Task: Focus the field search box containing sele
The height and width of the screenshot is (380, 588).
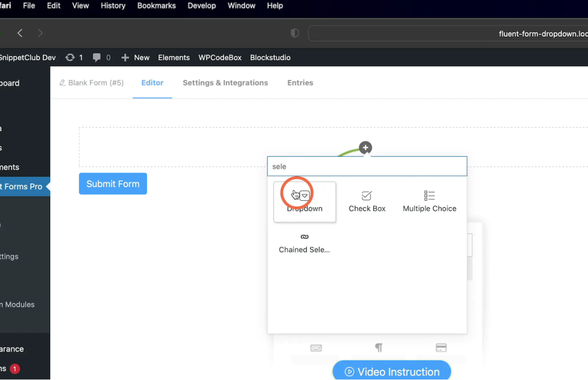Action: [367, 166]
